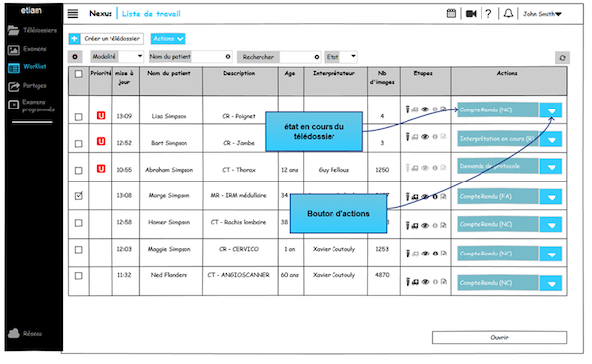Refresh the worklist table
This screenshot has width=592, height=364.
[562, 58]
